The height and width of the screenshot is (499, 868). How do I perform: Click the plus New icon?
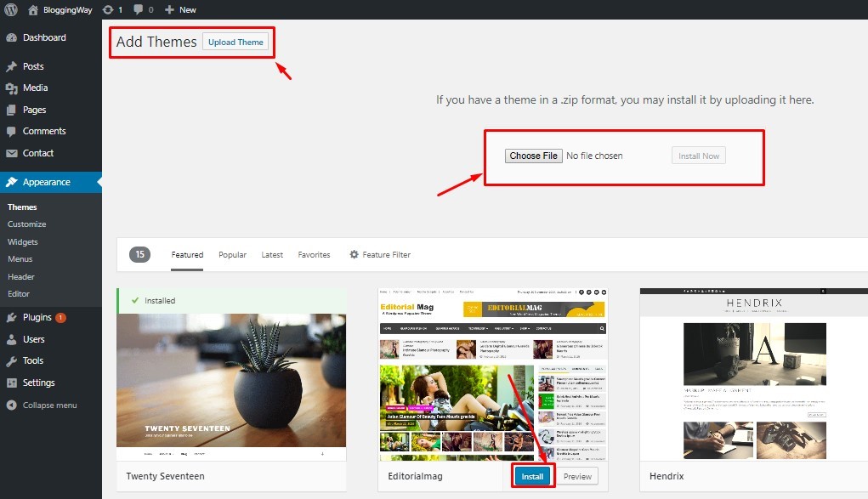coord(169,9)
